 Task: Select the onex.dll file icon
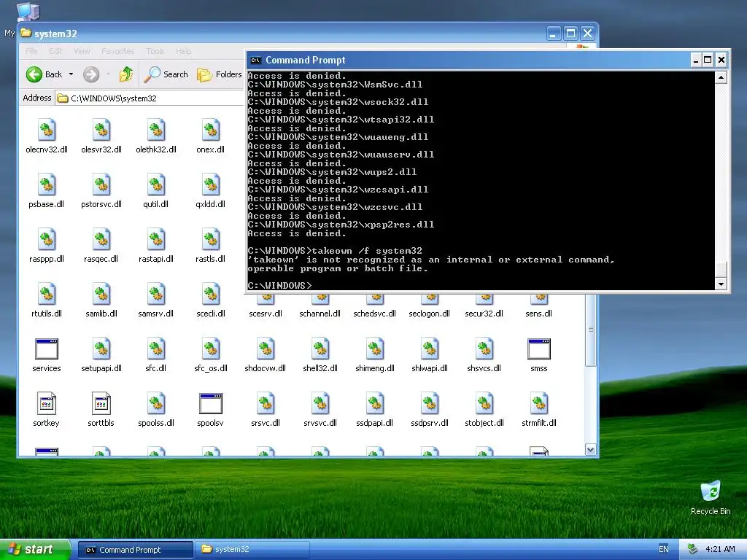(x=211, y=130)
